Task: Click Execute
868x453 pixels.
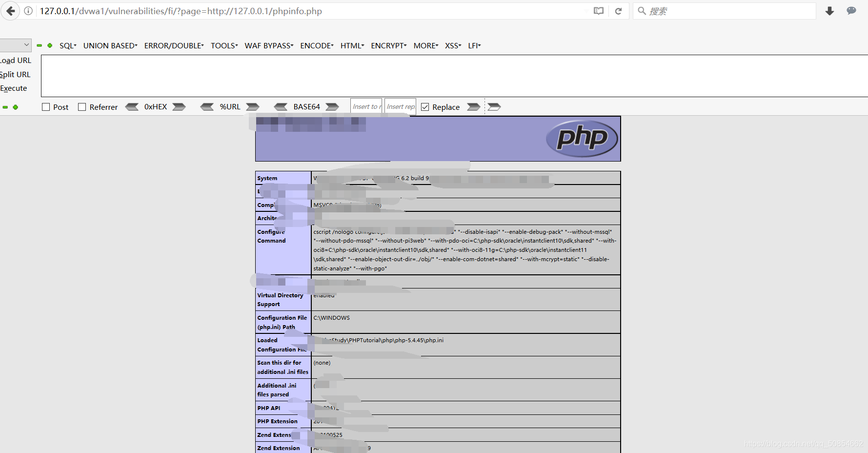Action: click(x=14, y=88)
